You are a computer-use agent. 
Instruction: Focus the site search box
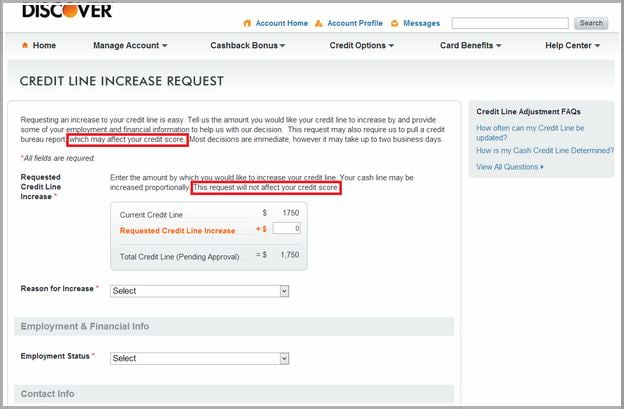pyautogui.click(x=510, y=23)
